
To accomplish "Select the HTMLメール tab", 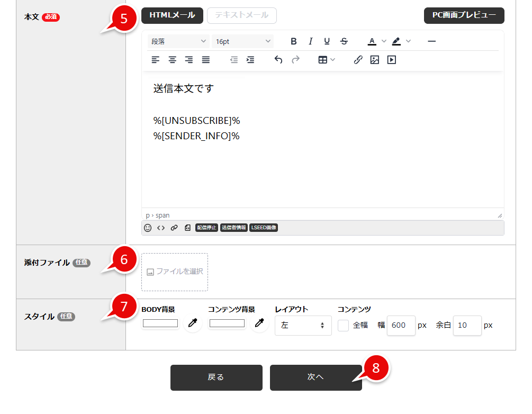I will [x=172, y=15].
